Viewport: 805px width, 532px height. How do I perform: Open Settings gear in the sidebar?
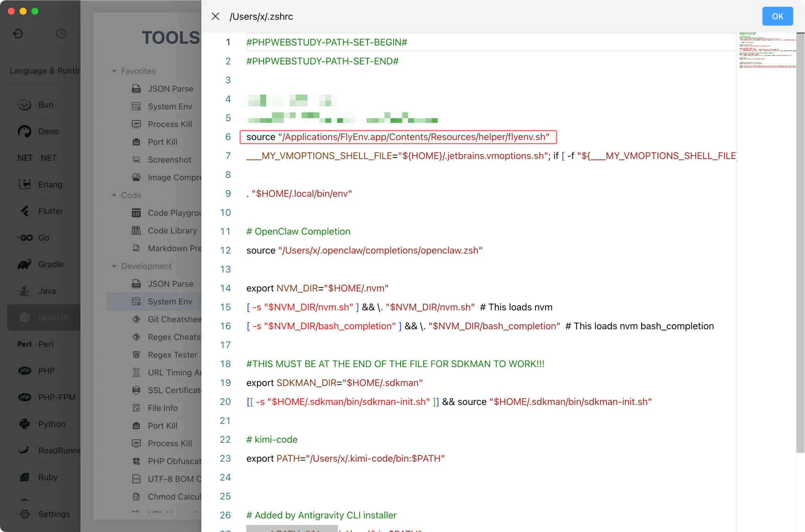(x=24, y=514)
